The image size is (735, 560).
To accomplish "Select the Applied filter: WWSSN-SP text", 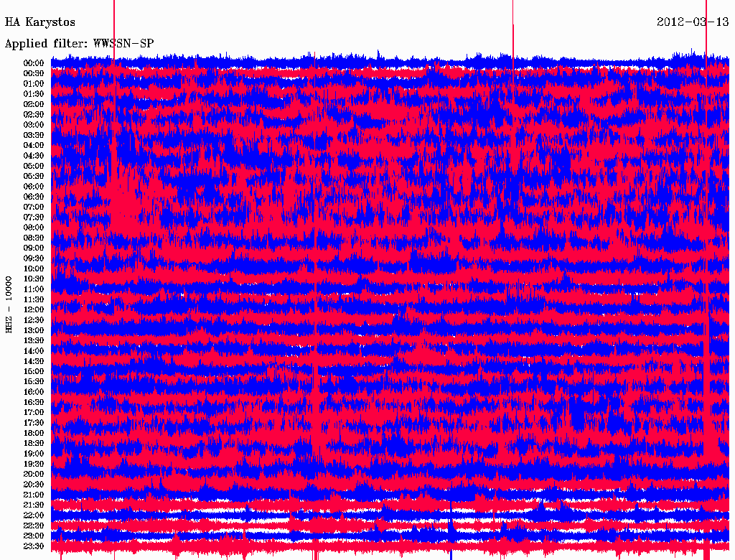I will point(79,44).
